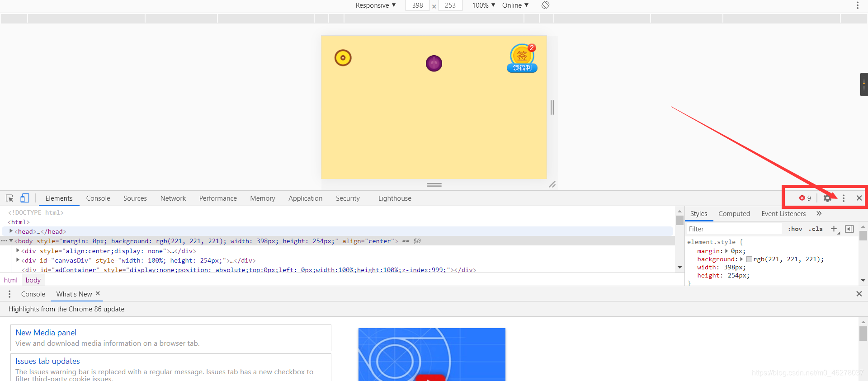Expand the align:center div node

click(x=18, y=250)
